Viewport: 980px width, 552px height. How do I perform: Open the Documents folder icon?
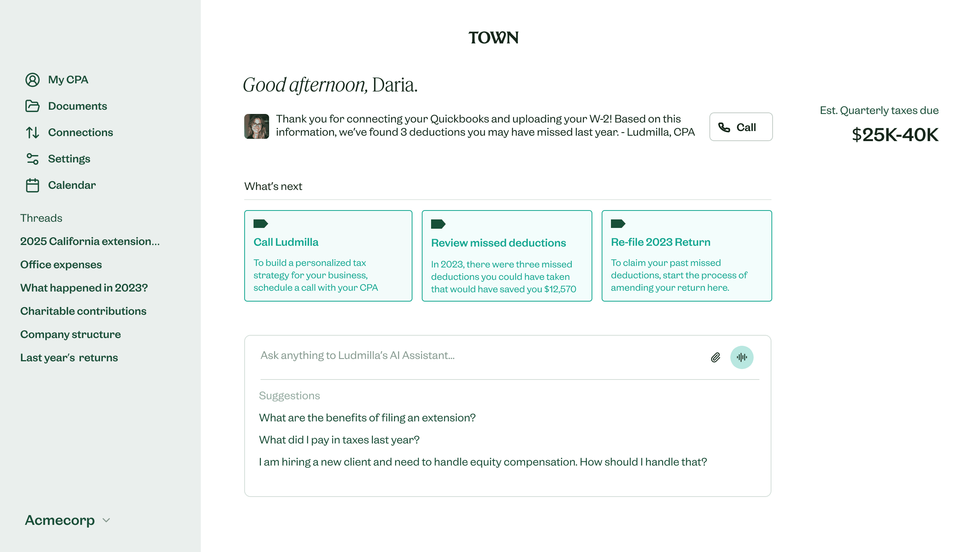33,106
